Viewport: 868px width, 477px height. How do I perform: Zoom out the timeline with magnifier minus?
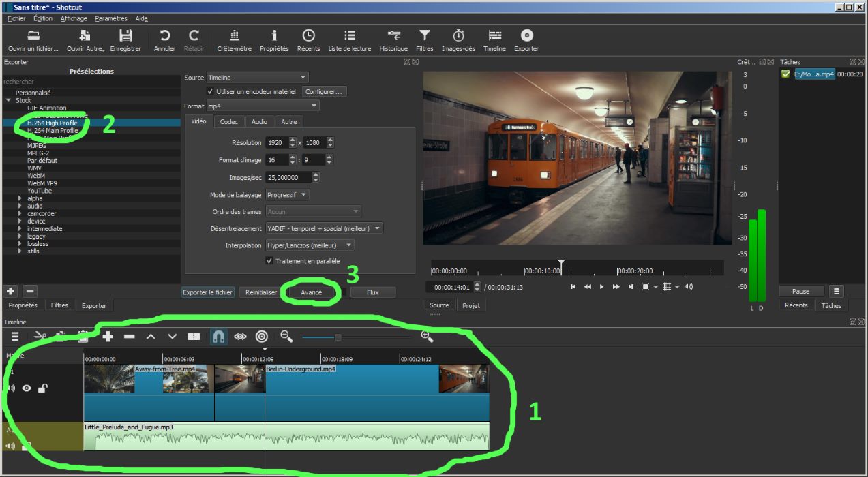286,336
